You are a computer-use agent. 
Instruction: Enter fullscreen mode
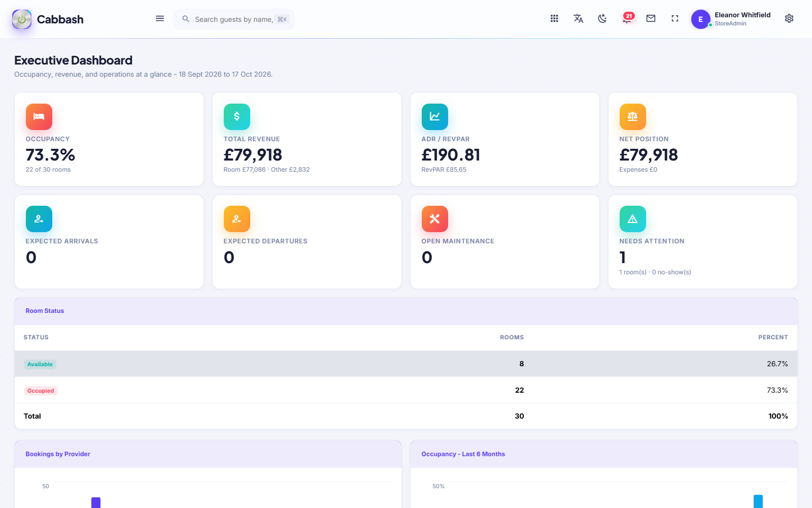(675, 19)
